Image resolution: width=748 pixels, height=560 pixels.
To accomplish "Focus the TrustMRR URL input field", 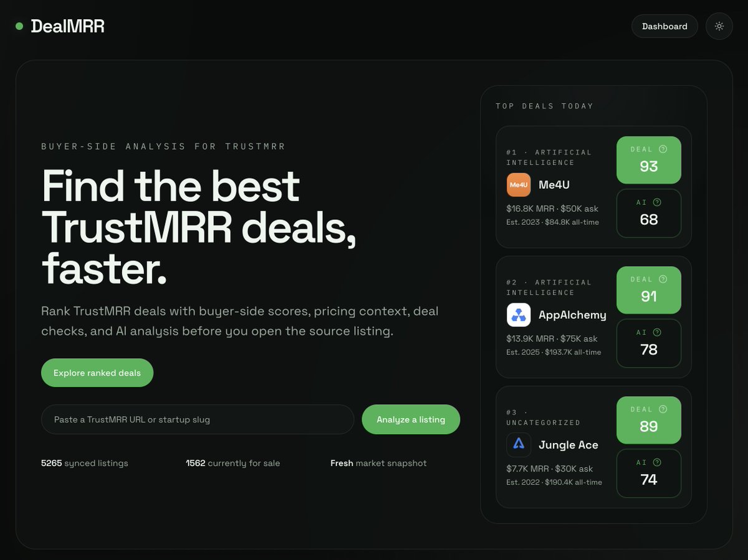I will tap(198, 419).
